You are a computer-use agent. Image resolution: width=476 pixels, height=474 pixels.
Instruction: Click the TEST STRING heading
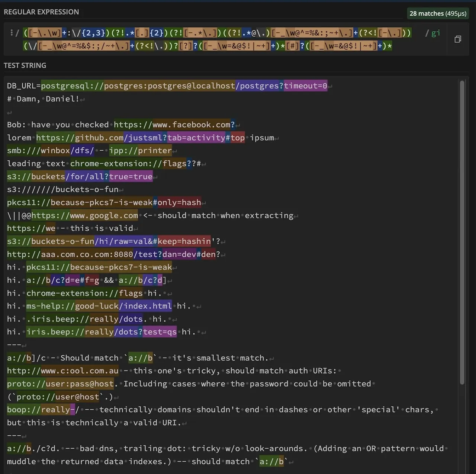click(25, 65)
